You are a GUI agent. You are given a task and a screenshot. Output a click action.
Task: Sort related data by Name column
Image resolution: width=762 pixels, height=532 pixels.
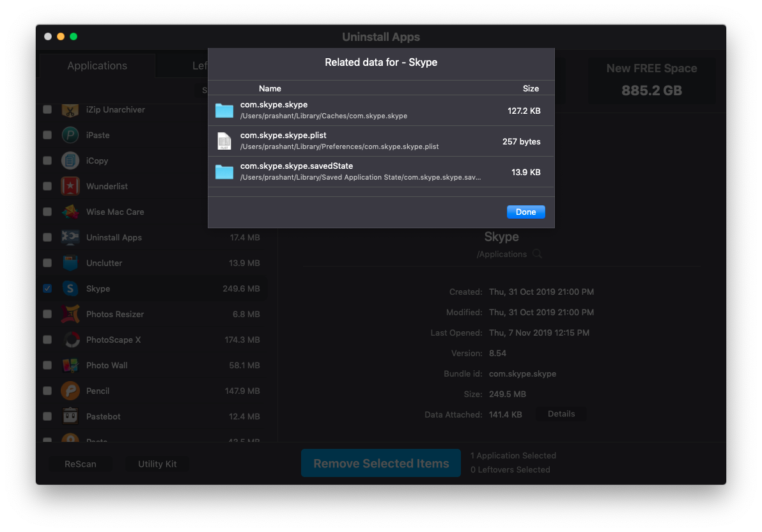(270, 88)
